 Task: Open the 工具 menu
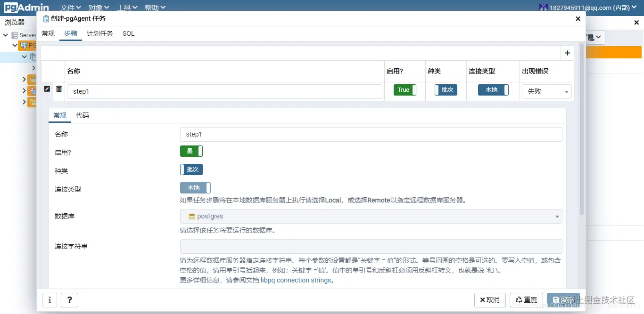tap(127, 8)
